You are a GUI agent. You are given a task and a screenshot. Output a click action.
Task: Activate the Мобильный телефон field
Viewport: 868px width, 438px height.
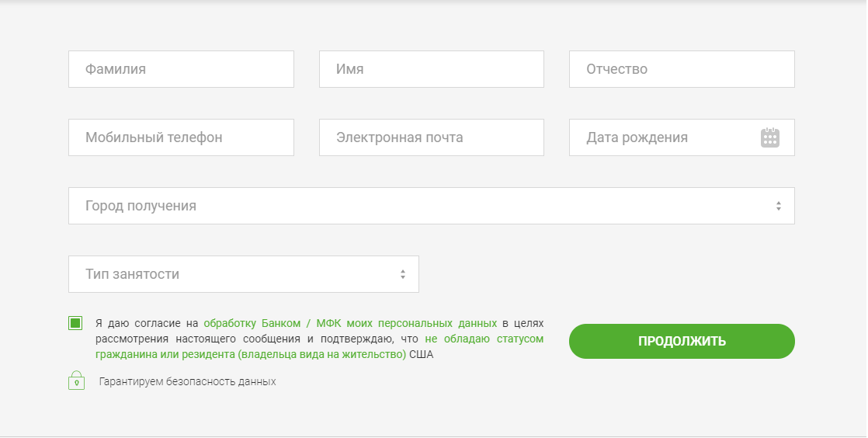[181, 137]
